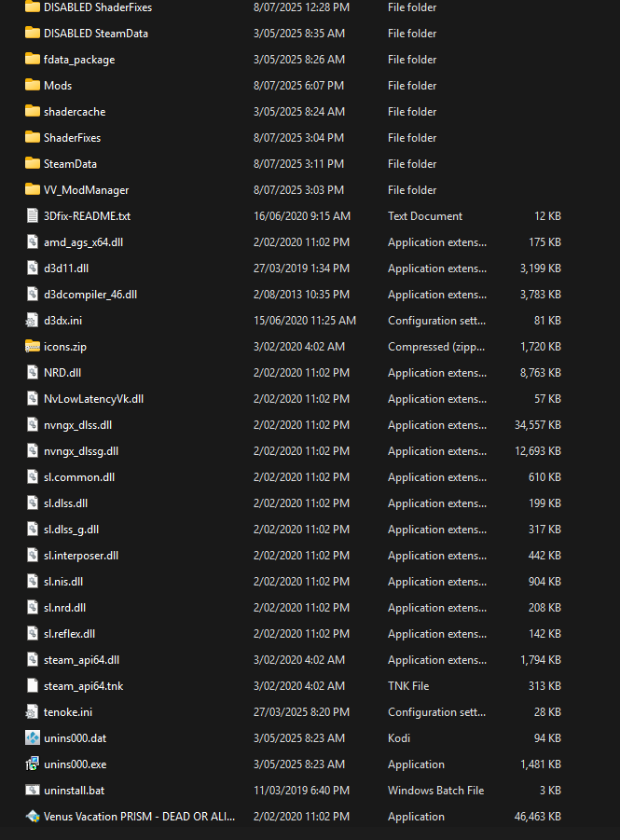Select the NRD.dll file icon

point(32,372)
